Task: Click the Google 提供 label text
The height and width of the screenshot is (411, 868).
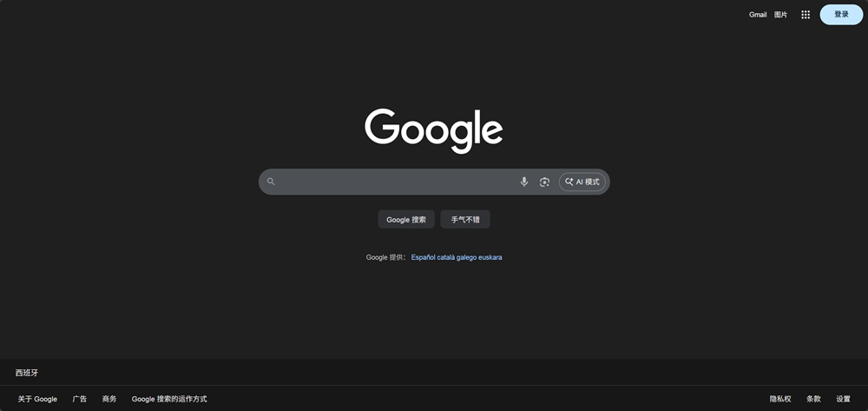Action: (x=386, y=257)
